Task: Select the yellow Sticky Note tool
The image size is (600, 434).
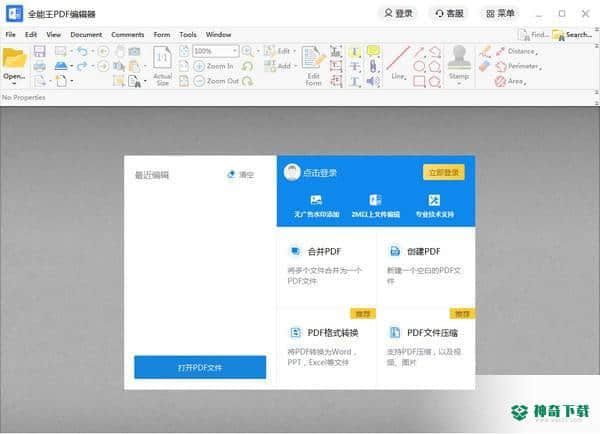Action: pos(373,51)
